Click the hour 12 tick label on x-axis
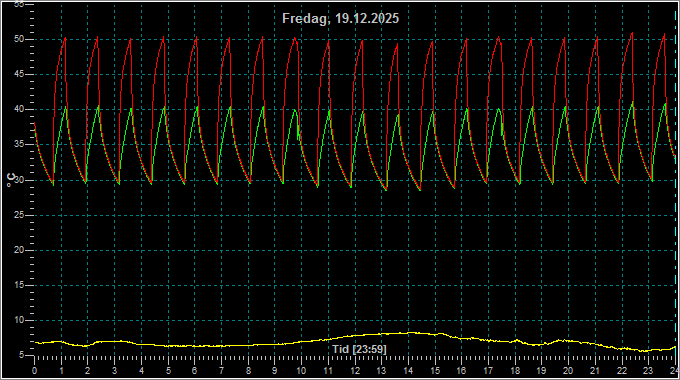Viewport: 680px width, 380px height. click(355, 371)
